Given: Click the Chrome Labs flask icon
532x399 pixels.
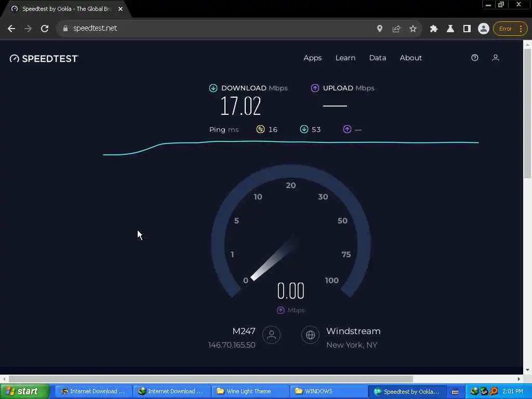Looking at the screenshot, I should point(450,29).
